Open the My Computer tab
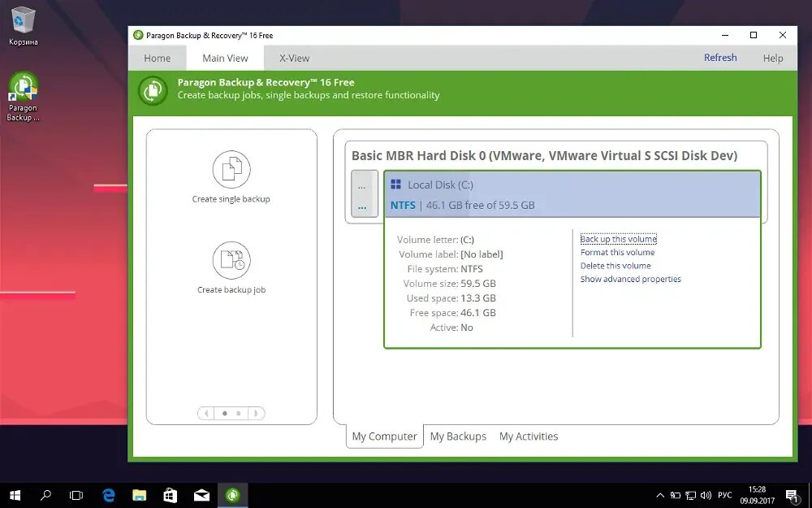 [x=384, y=436]
